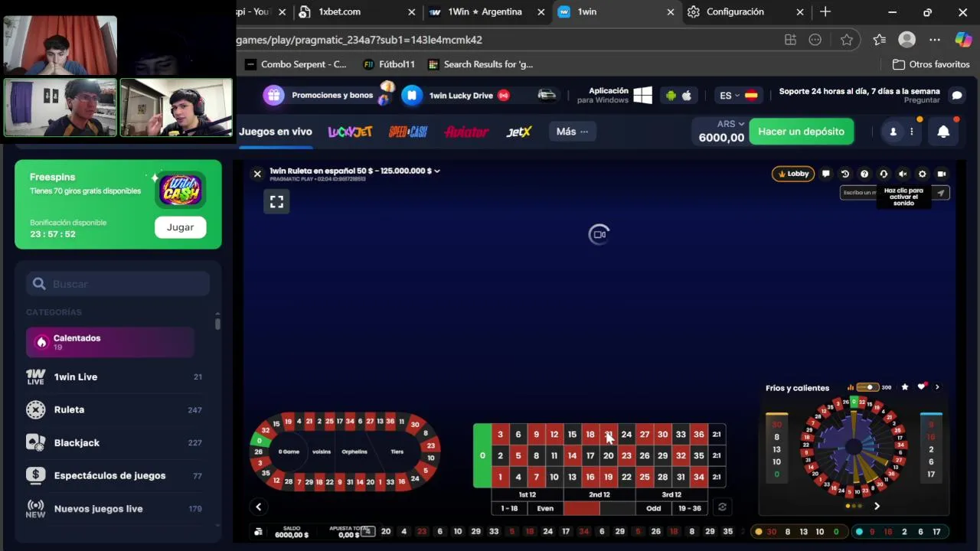The image size is (980, 551).
Task: Expand the table limits dropdown next to title
Action: tap(437, 171)
